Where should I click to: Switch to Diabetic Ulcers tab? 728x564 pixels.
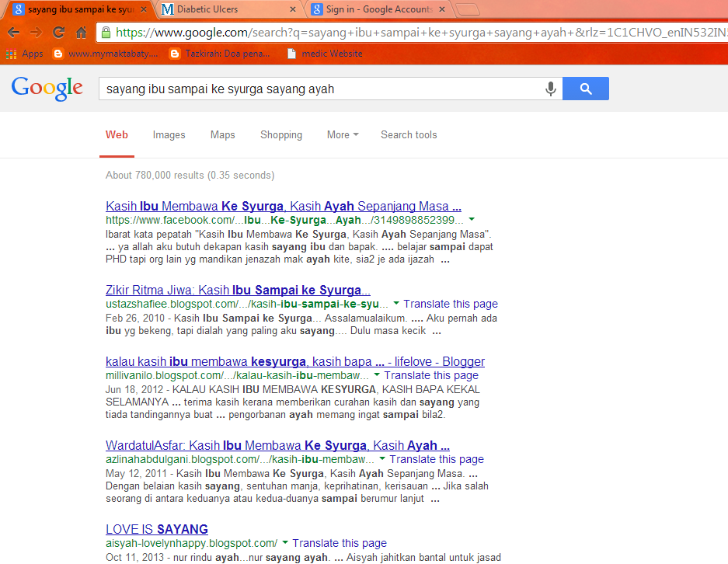[228, 9]
